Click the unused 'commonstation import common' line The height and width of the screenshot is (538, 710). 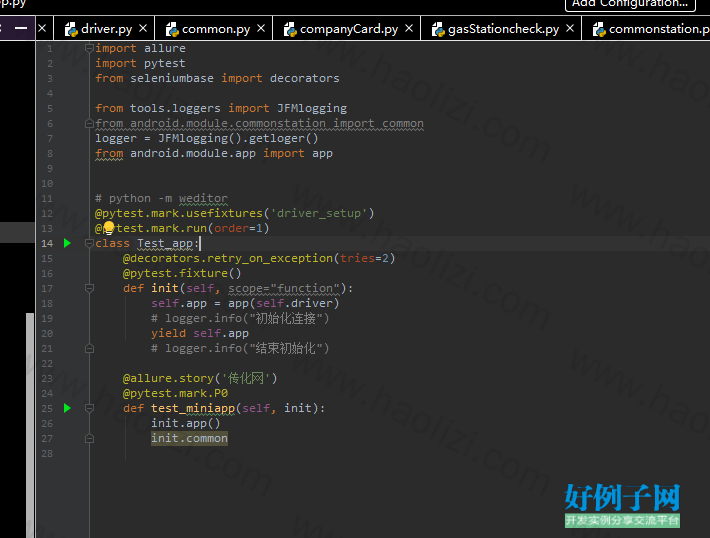click(259, 123)
